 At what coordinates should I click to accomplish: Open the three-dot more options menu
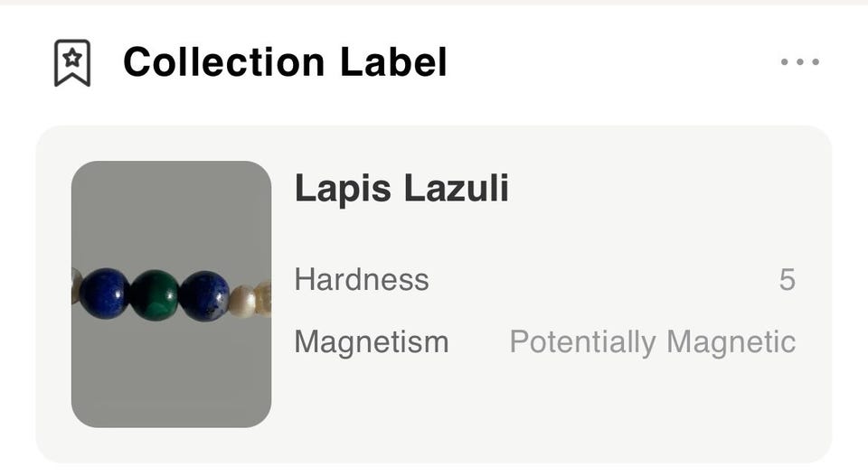point(800,62)
